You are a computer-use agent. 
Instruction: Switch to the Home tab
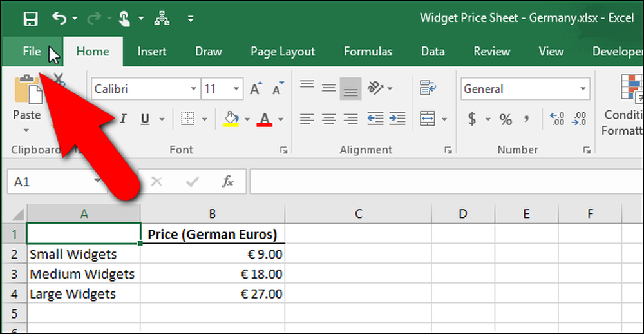[x=93, y=52]
